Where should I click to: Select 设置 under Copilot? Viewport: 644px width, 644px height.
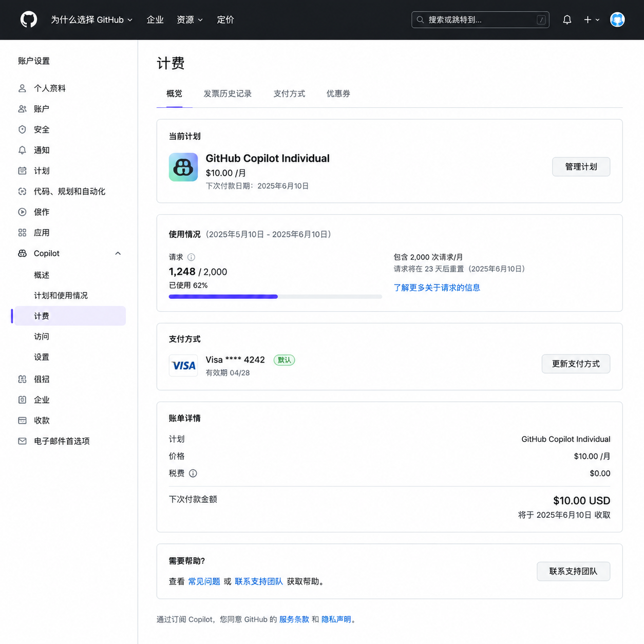[42, 357]
